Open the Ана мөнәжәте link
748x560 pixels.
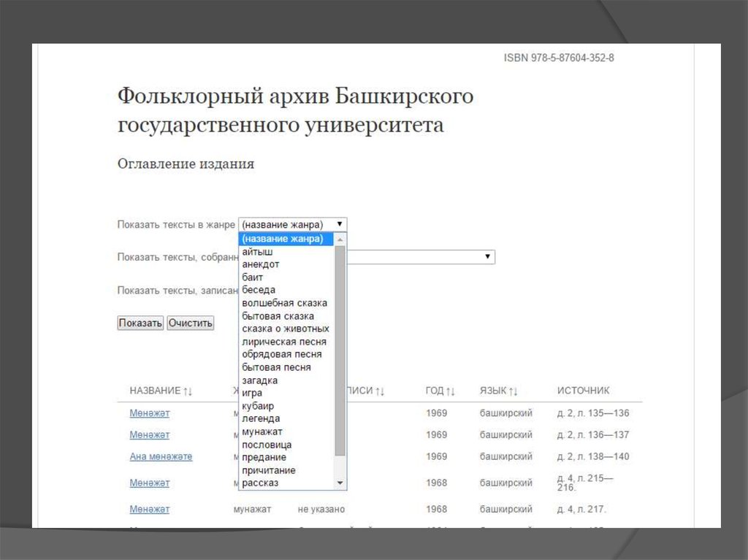[161, 456]
